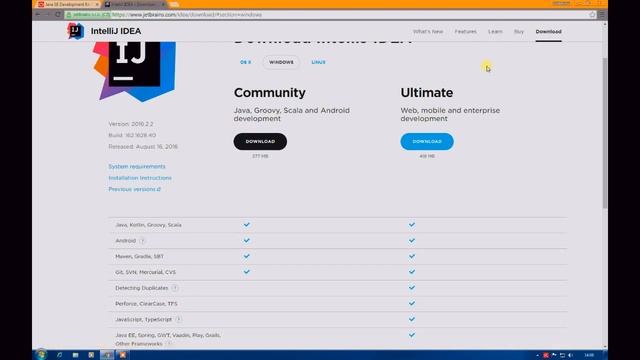Open the Windows Start orb
640x360 pixels.
[x=41, y=355]
